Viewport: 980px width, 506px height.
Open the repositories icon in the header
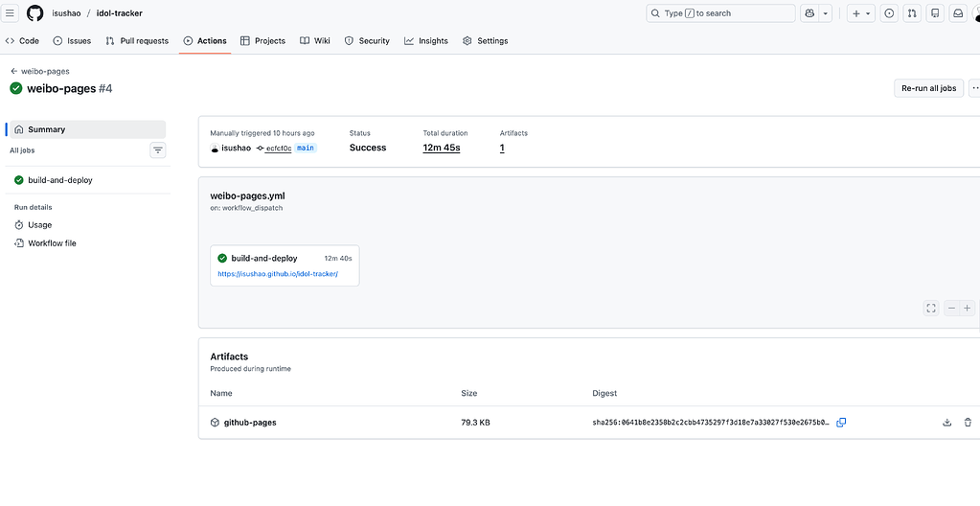934,13
